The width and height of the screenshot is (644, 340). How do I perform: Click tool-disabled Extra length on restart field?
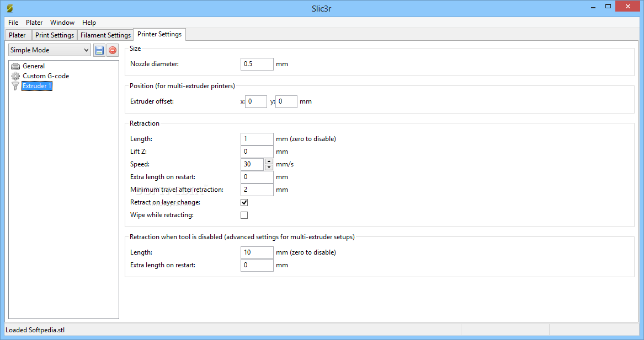coord(257,266)
